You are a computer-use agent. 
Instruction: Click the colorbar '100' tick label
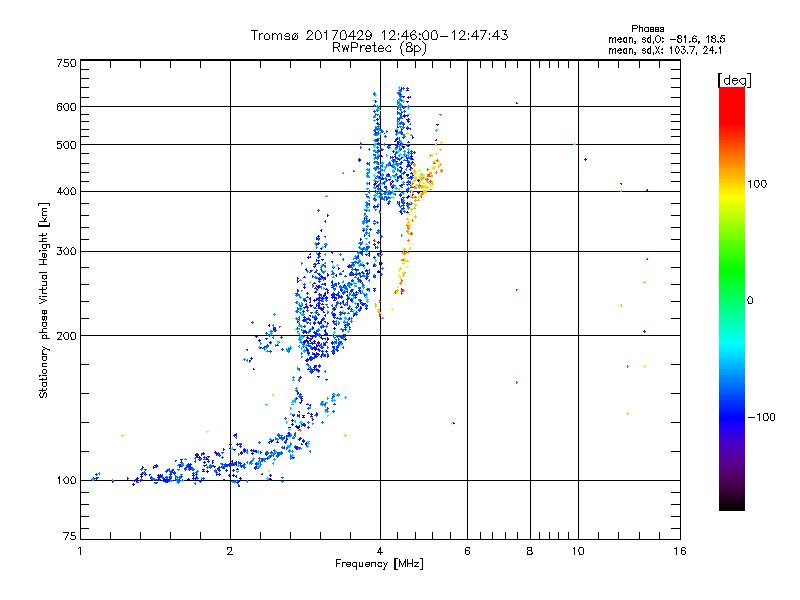click(x=757, y=184)
